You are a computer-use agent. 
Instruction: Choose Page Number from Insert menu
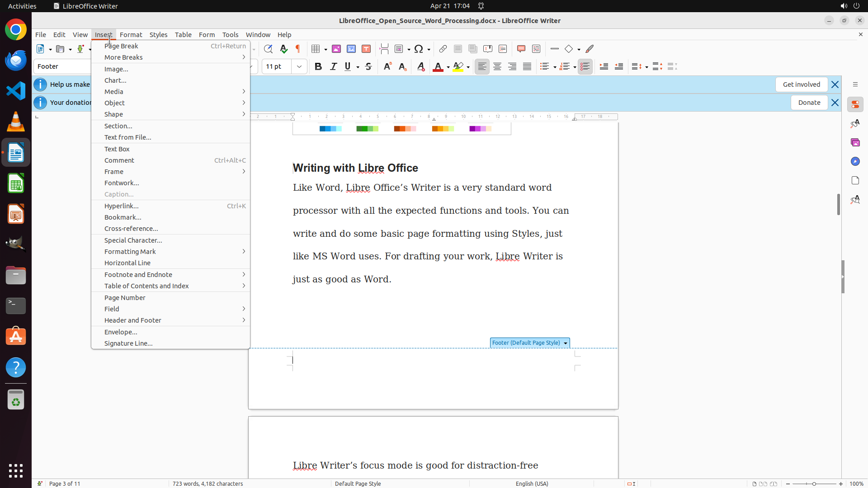(x=125, y=297)
